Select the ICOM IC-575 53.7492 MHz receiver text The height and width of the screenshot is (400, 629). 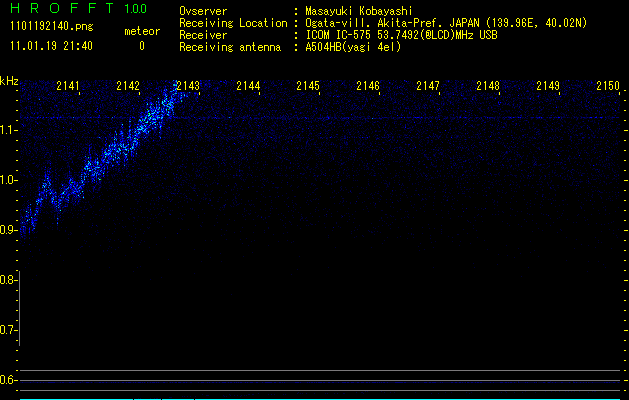[401, 35]
